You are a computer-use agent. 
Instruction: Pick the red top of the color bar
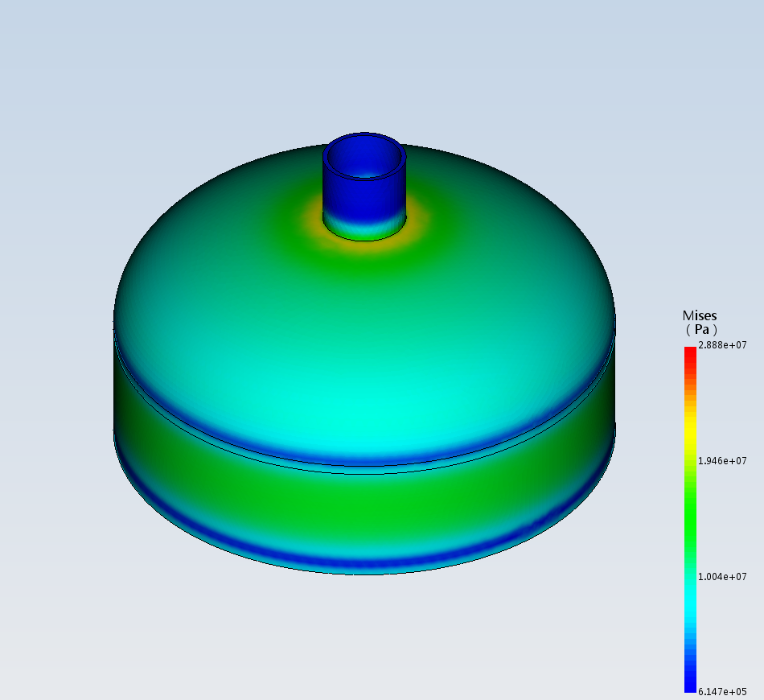pyautogui.click(x=690, y=352)
